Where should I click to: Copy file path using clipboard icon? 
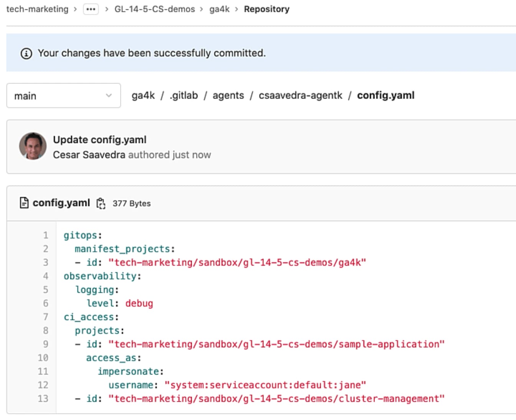click(101, 203)
